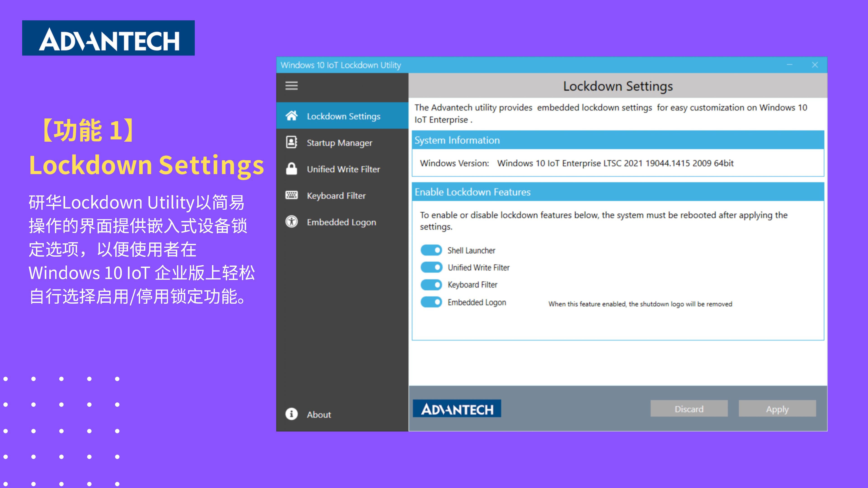Click the Apply button
The image size is (868, 488).
click(x=777, y=409)
